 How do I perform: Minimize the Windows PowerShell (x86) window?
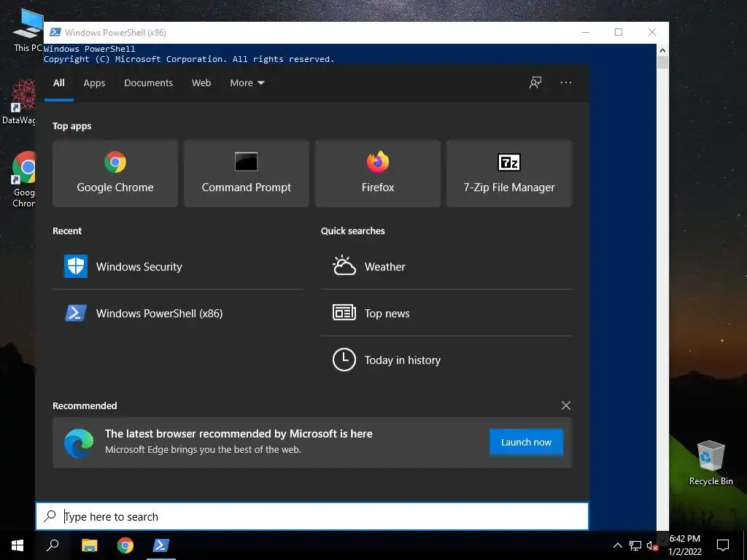coord(586,32)
